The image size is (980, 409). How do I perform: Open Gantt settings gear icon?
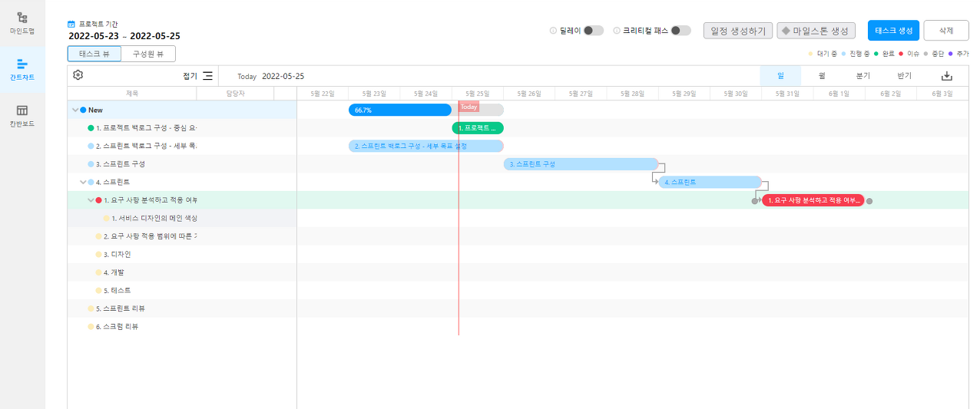[x=78, y=75]
